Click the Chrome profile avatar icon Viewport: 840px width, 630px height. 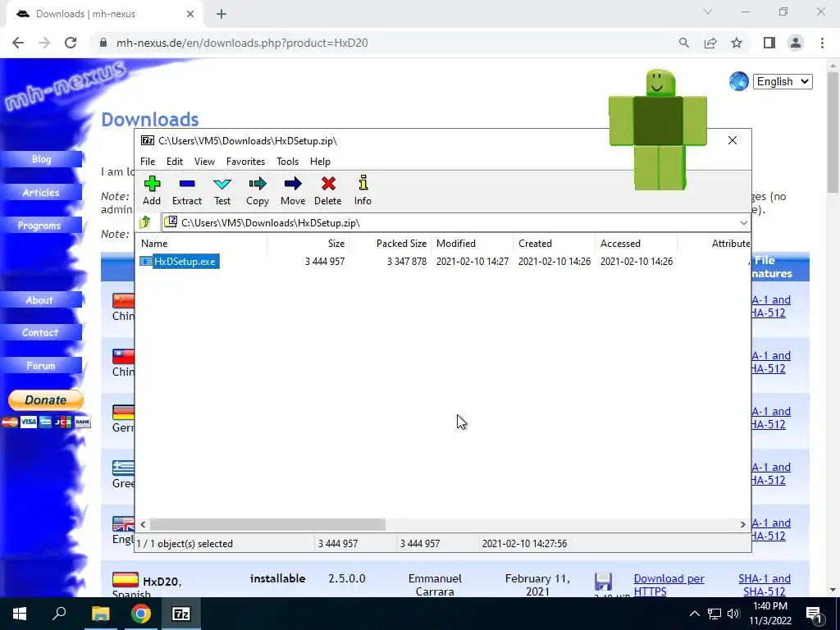[796, 43]
